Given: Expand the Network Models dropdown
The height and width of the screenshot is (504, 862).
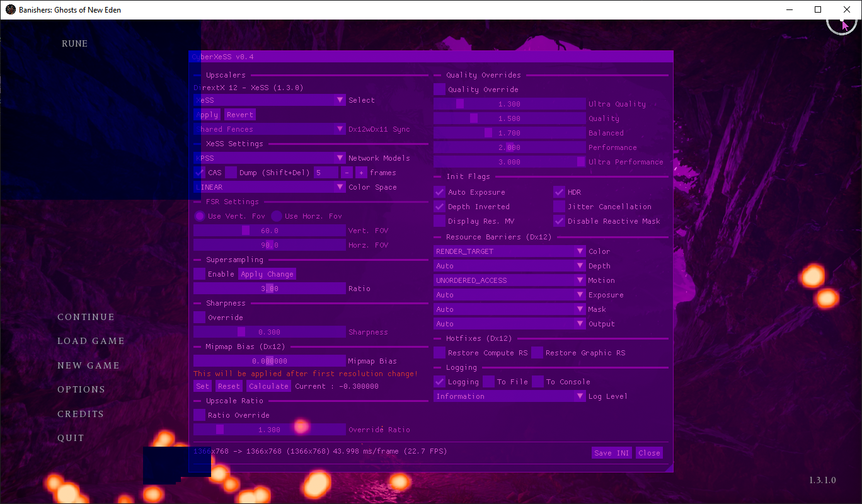Looking at the screenshot, I should pos(270,158).
